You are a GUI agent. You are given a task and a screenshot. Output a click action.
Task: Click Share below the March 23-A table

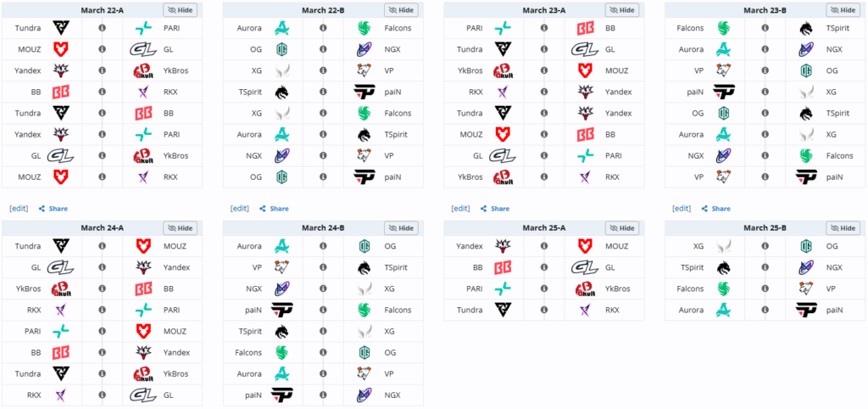point(495,208)
